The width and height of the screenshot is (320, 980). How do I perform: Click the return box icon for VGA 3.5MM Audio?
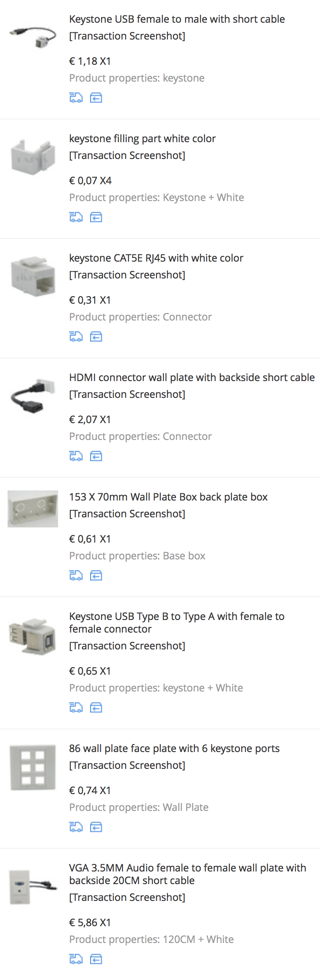pyautogui.click(x=96, y=959)
